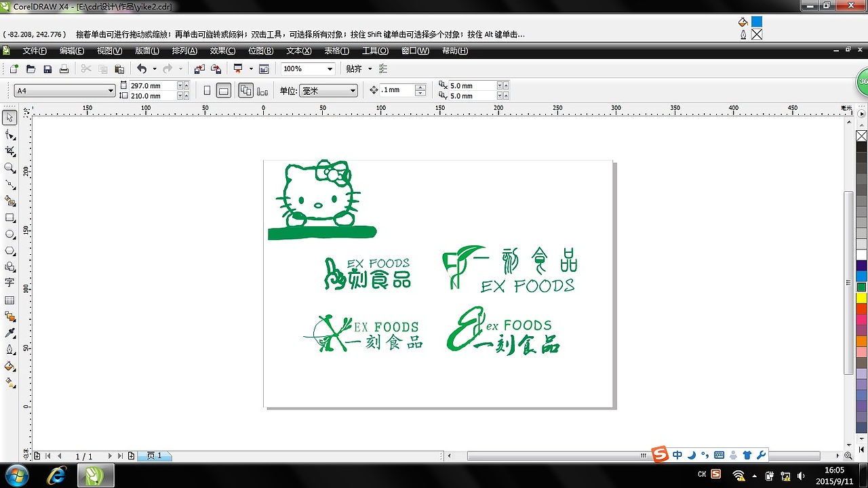Select the Smart Fill tool
This screenshot has height=488, width=868.
[x=9, y=201]
